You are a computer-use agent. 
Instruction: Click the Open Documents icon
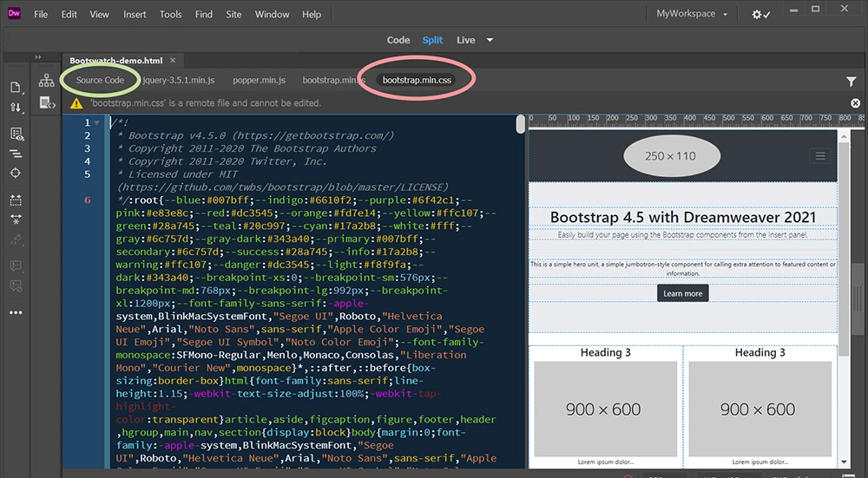coord(16,88)
